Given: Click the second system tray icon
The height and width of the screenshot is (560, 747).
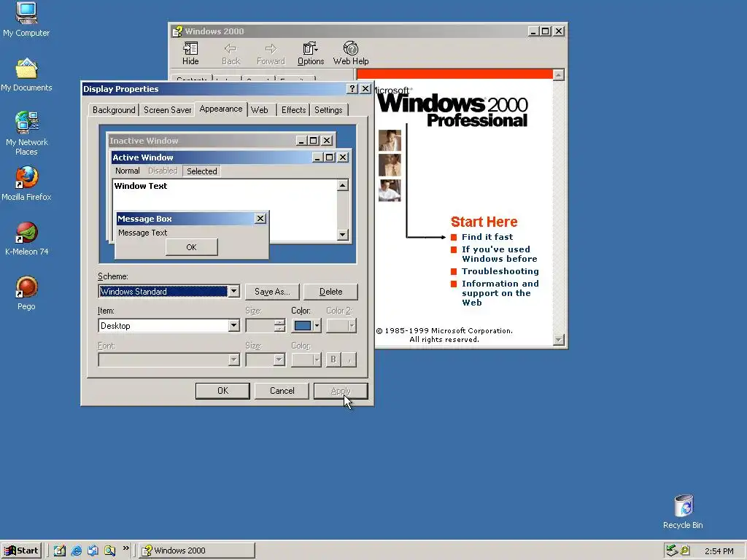Looking at the screenshot, I should pos(685,551).
